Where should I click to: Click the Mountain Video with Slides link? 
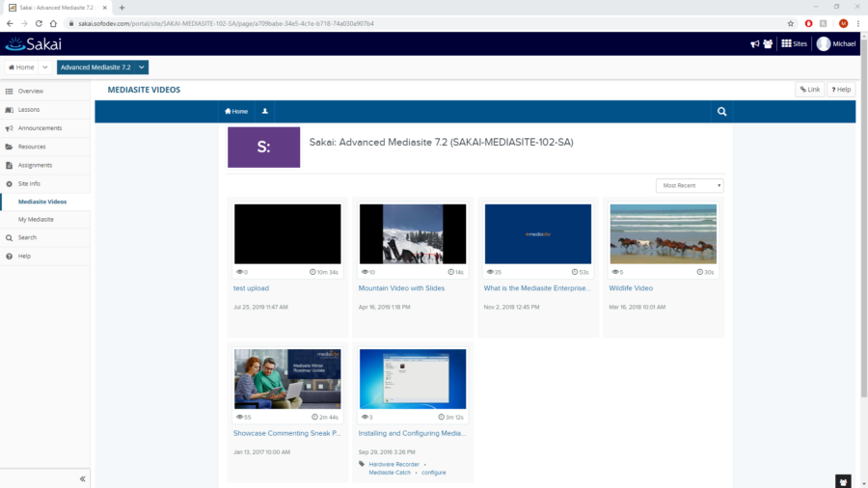click(x=401, y=288)
